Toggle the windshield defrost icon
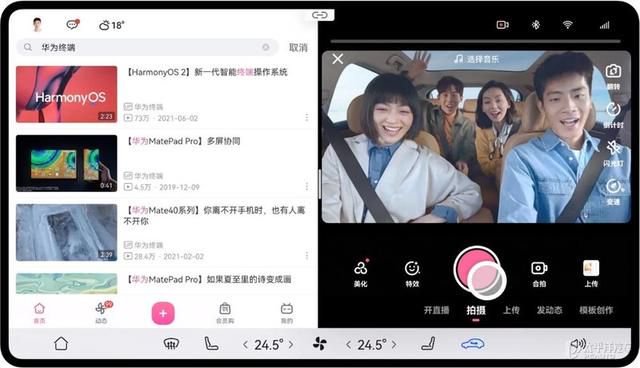This screenshot has width=640, height=368. pos(171,344)
